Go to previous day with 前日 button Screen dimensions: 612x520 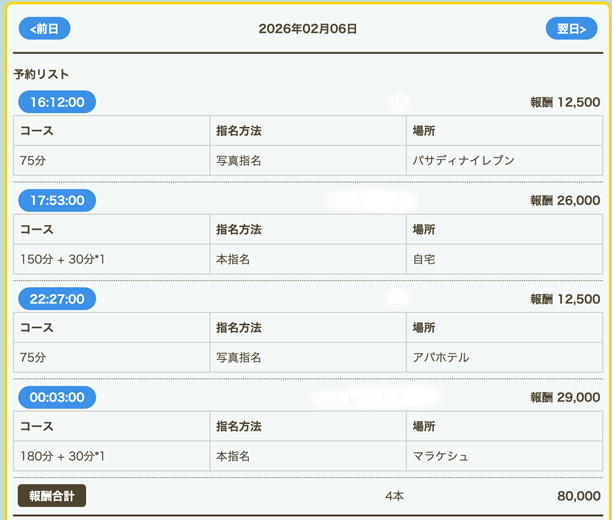[x=44, y=29]
